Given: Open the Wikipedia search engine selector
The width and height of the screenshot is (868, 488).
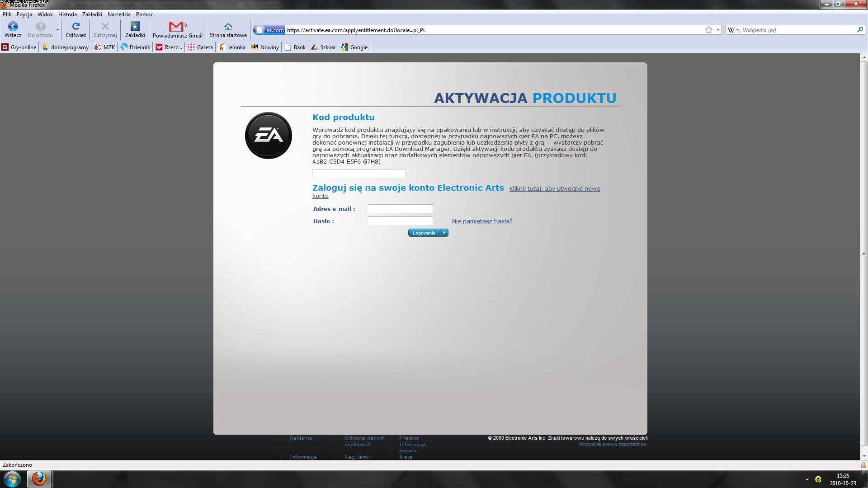Looking at the screenshot, I should pyautogui.click(x=733, y=30).
